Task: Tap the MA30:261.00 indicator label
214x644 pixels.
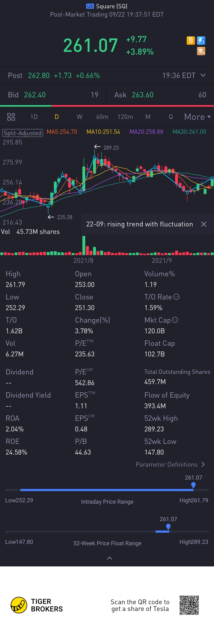Action: [x=189, y=132]
